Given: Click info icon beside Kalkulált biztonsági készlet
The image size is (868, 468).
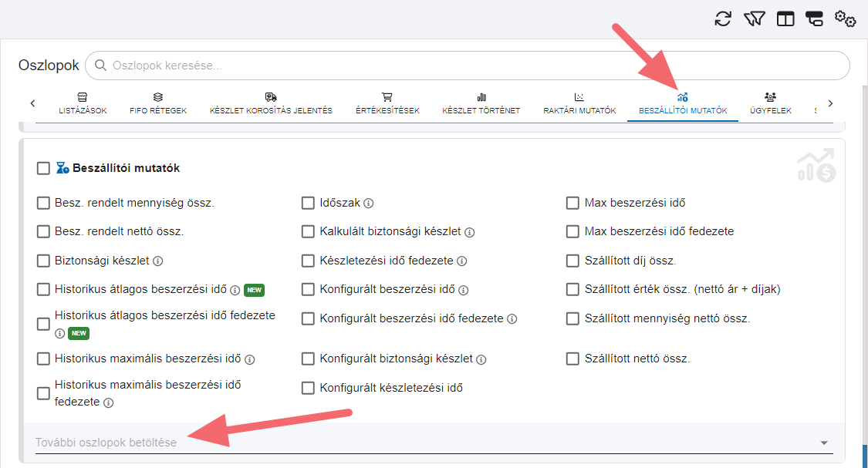Looking at the screenshot, I should click(x=470, y=232).
